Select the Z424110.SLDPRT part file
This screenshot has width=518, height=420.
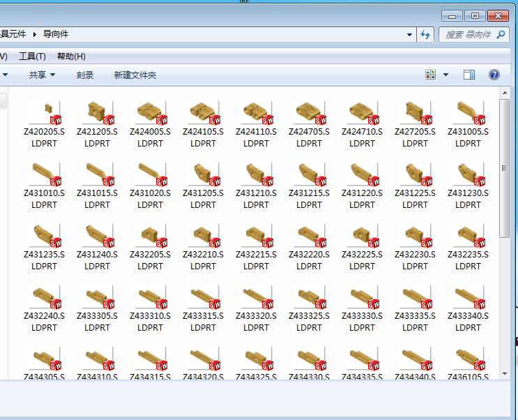coord(256,124)
